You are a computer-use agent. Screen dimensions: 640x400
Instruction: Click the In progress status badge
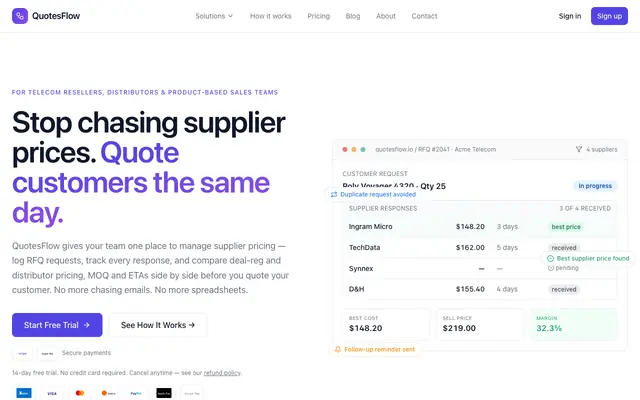click(595, 186)
